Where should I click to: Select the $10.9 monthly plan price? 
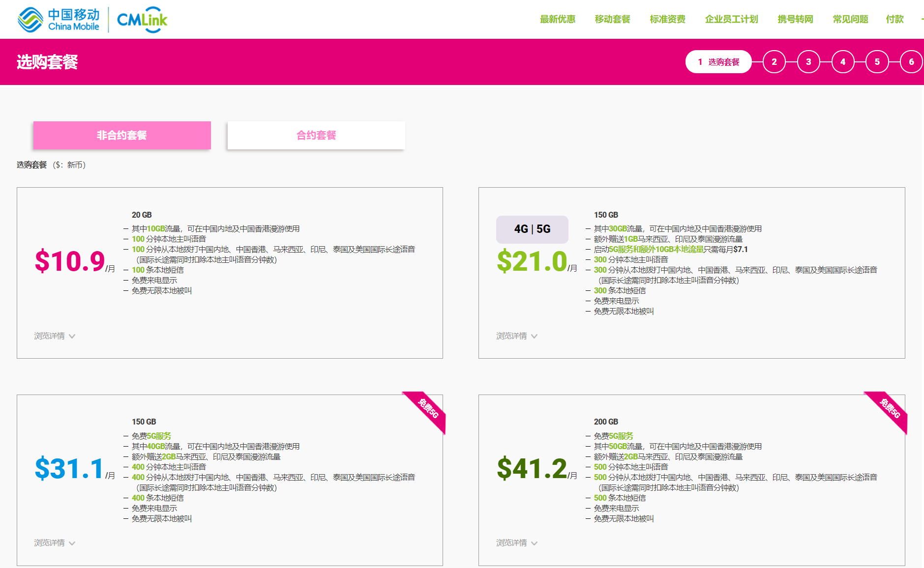pos(75,261)
